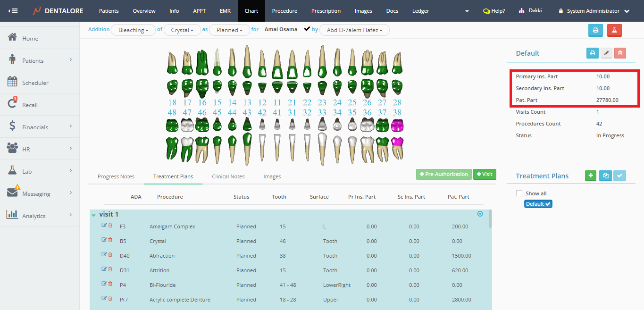Click the green Visit button
This screenshot has height=310, width=644.
pyautogui.click(x=485, y=174)
